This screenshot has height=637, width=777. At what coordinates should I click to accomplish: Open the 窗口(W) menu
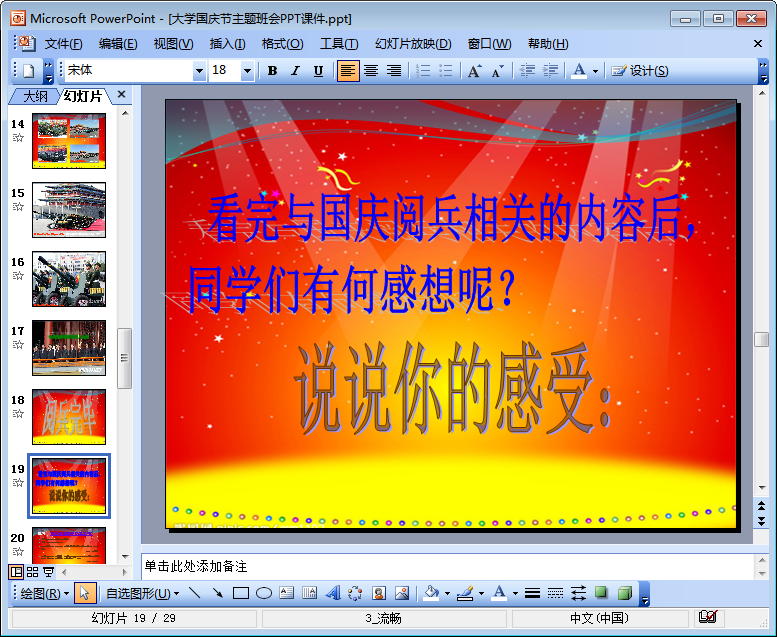[489, 44]
